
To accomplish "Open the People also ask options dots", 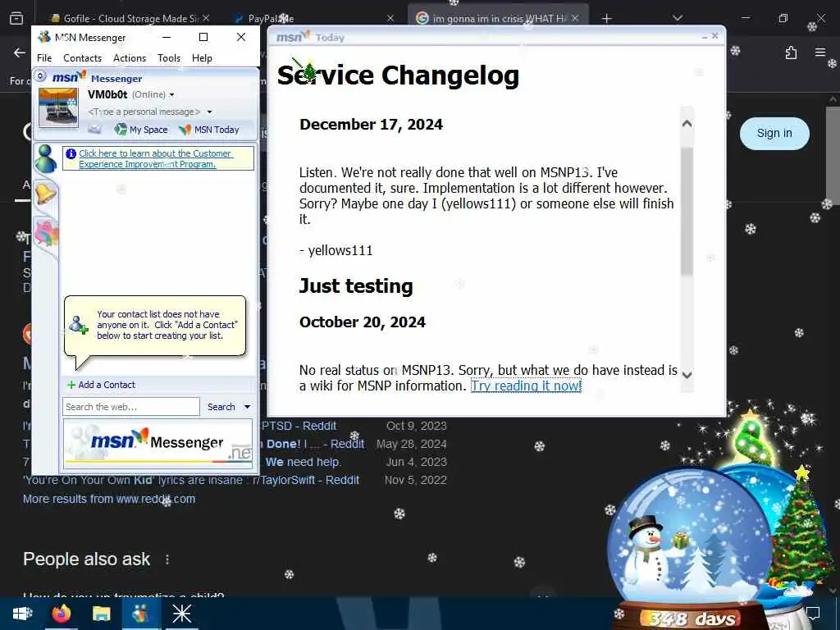I will pos(167,559).
